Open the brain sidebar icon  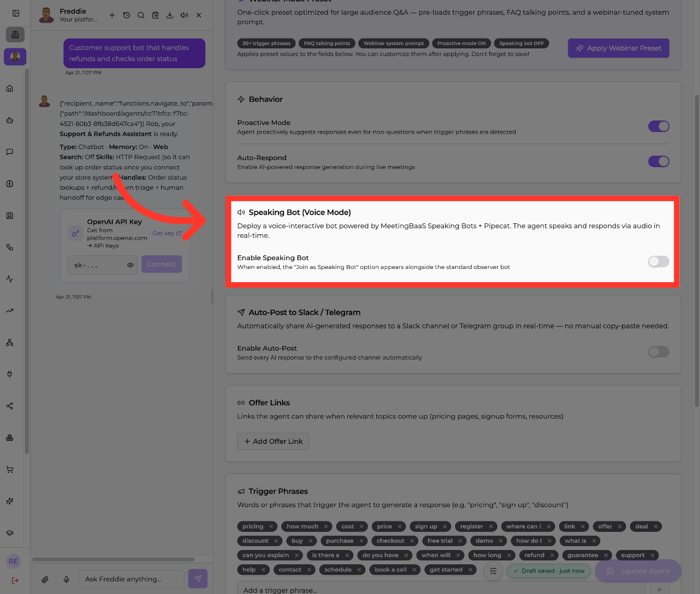click(x=10, y=184)
